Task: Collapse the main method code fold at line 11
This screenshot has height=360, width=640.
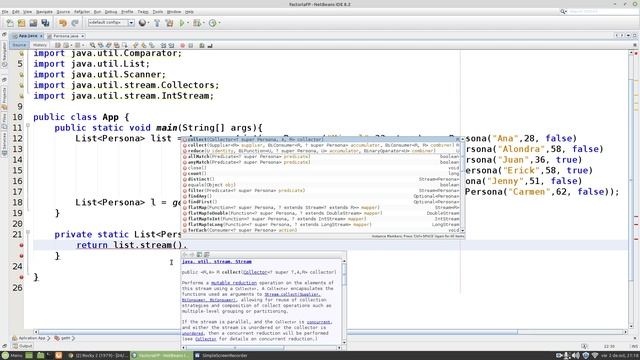Action: coord(28,126)
